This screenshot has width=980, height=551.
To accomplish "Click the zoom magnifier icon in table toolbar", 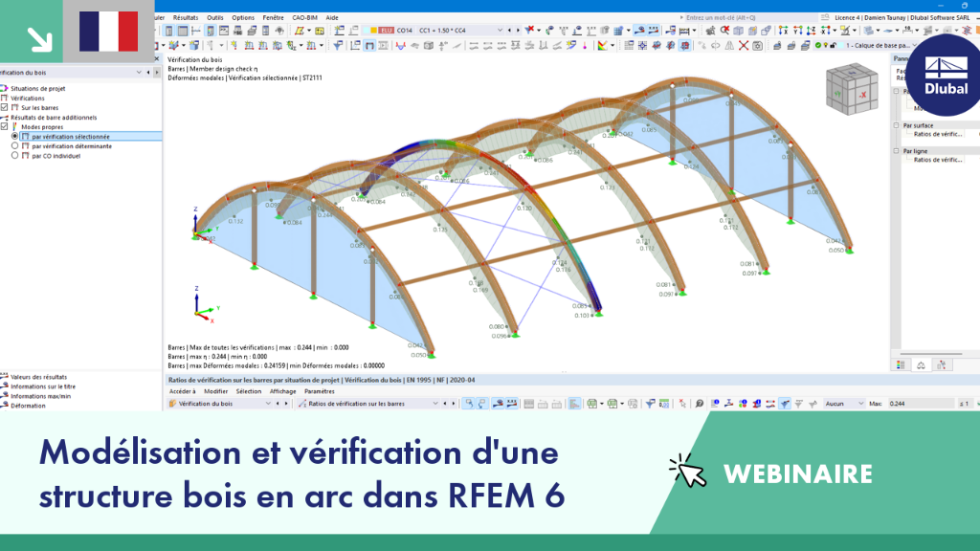I will click(x=700, y=404).
